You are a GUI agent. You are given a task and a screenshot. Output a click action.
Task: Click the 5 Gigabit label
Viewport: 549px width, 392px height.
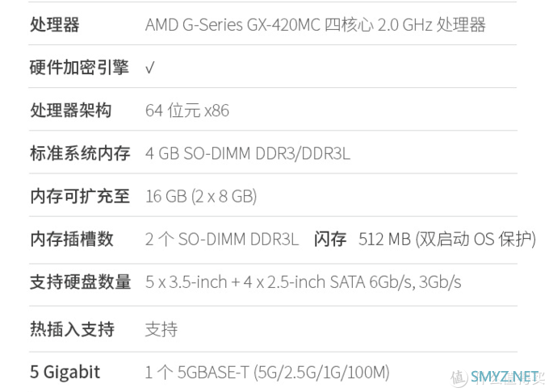(x=65, y=372)
